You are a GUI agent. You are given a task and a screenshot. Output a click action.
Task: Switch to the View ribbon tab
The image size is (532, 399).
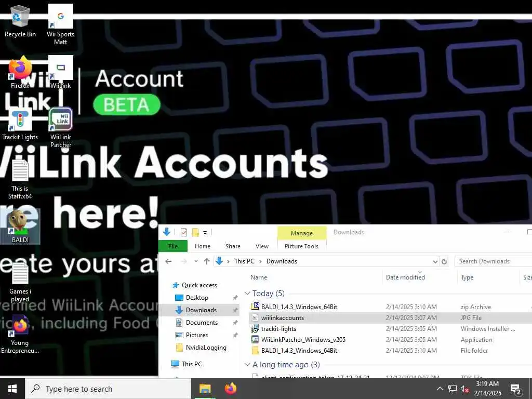click(x=262, y=246)
